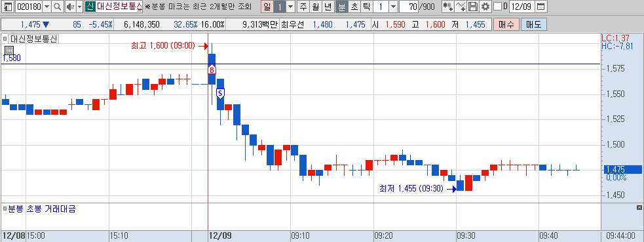644x242 pixels.
Task: Click the change amount 85
Action: click(77, 24)
